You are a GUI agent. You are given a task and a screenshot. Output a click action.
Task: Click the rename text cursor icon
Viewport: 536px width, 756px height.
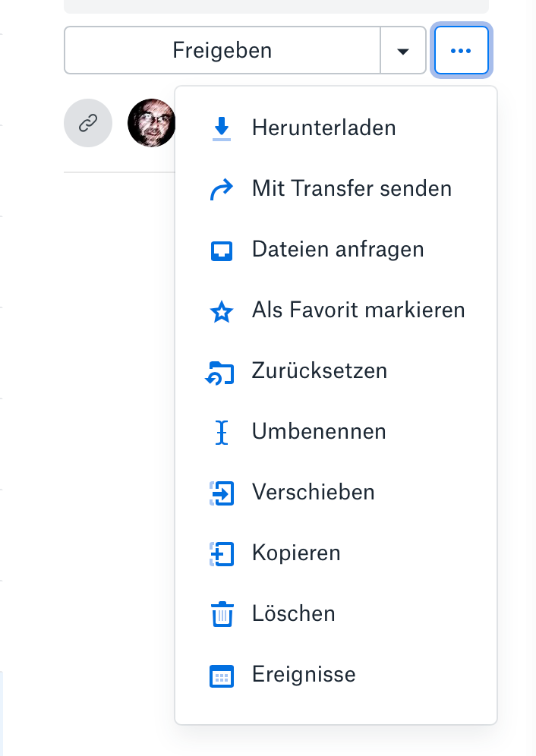tap(221, 432)
